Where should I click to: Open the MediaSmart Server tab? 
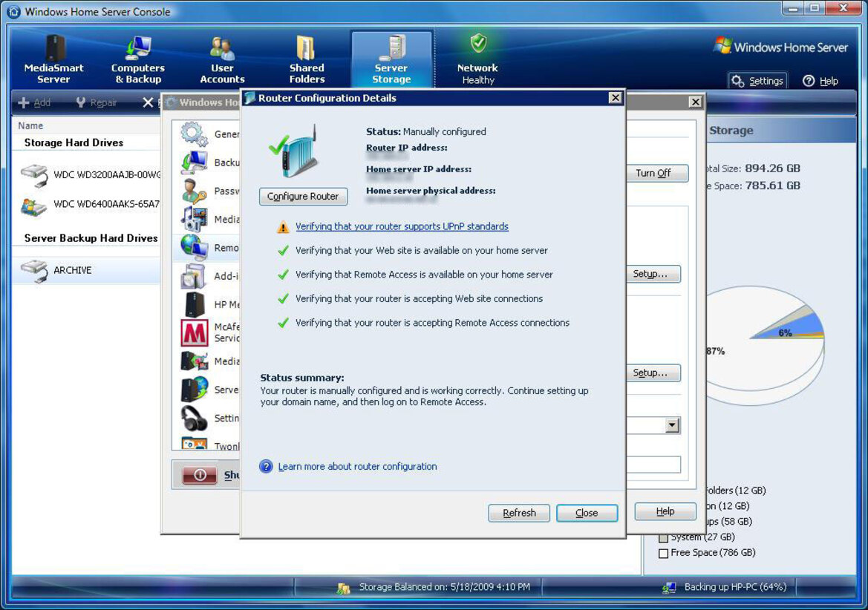tap(53, 59)
